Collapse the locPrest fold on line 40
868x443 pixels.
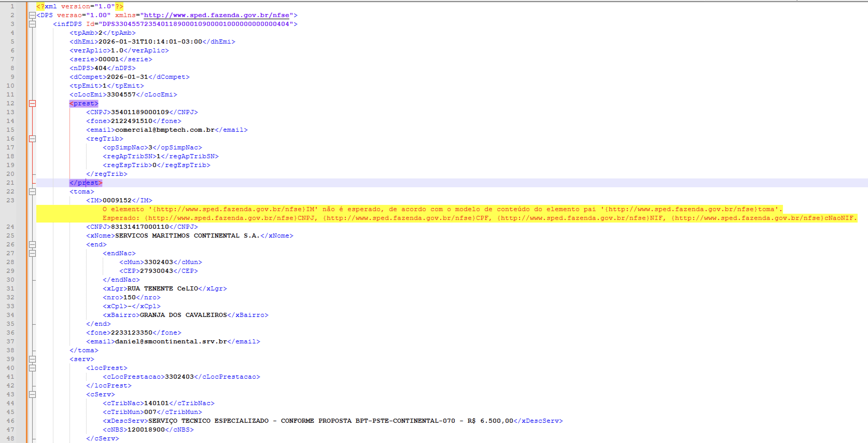pyautogui.click(x=32, y=368)
